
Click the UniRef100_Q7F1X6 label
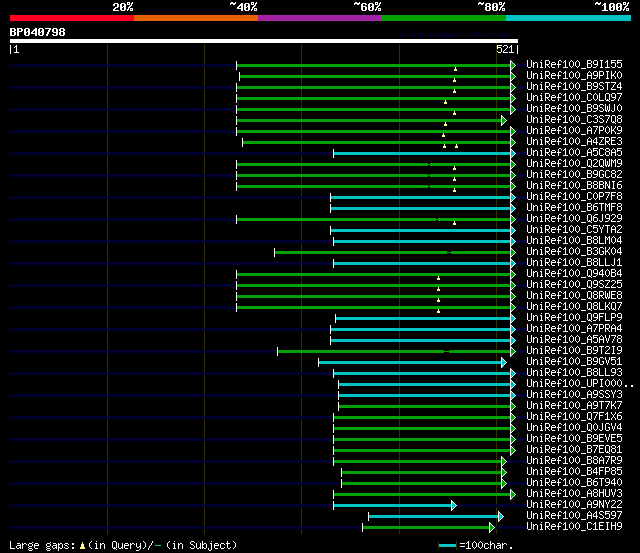tap(574, 417)
